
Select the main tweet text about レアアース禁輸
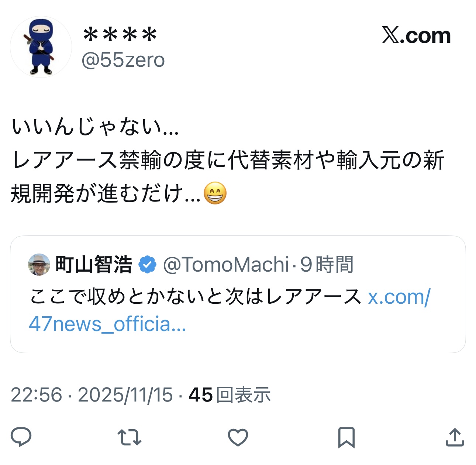pyautogui.click(x=228, y=161)
